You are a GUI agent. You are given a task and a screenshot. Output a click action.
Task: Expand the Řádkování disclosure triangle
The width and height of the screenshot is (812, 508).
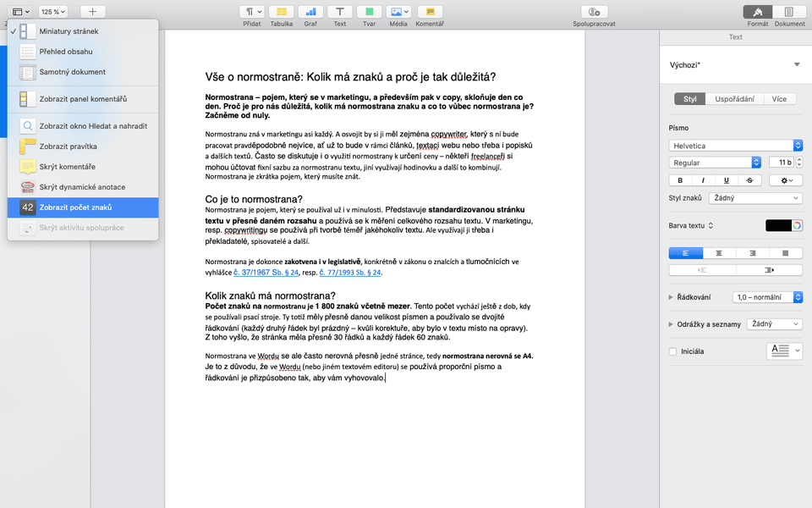click(672, 297)
